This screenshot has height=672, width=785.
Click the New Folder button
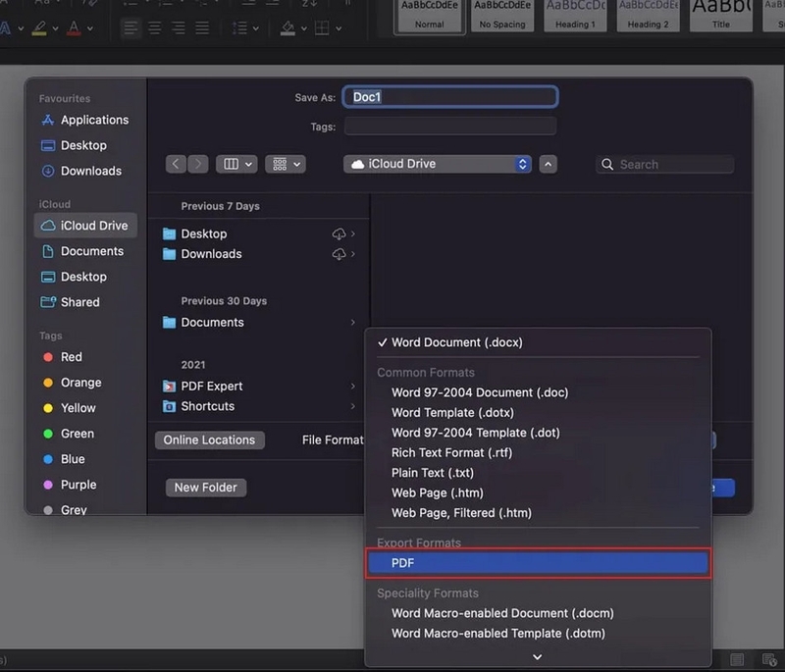tap(206, 488)
